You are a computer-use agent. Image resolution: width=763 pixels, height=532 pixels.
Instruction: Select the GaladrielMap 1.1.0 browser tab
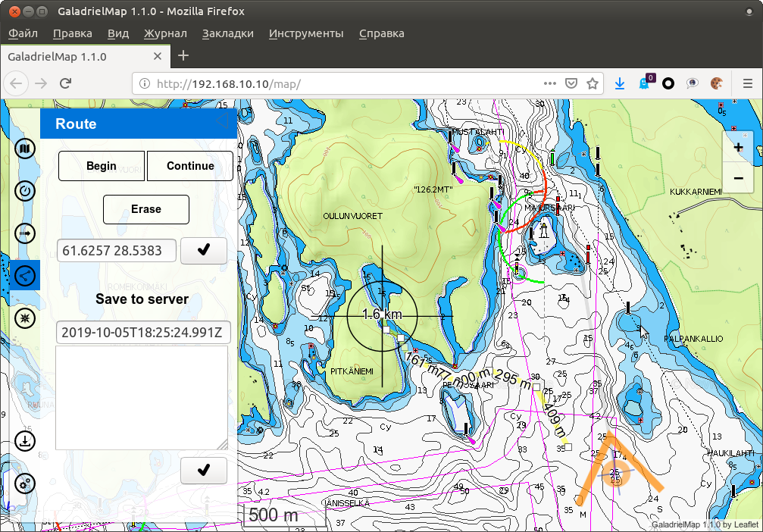click(85, 57)
